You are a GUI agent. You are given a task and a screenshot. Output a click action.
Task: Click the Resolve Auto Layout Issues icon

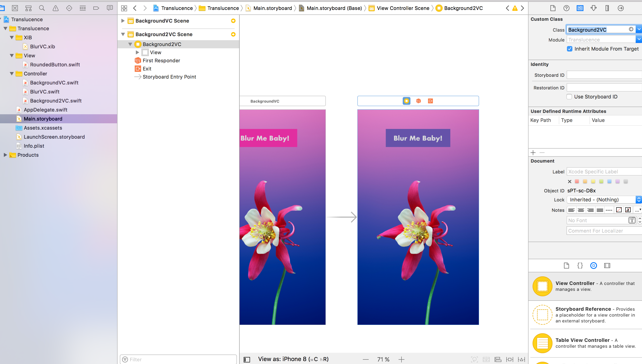522,359
